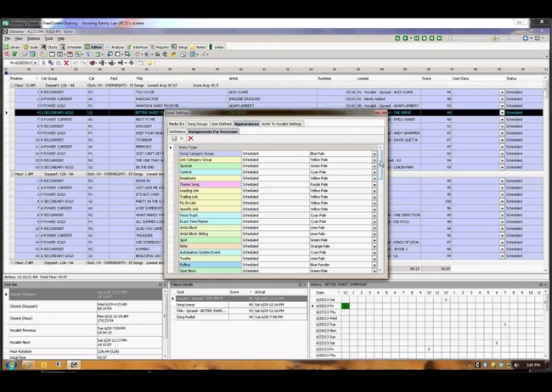Screen dimensions: 552x392
Task: Click the red target icon at the toolbar start
Action: [x=7, y=54]
